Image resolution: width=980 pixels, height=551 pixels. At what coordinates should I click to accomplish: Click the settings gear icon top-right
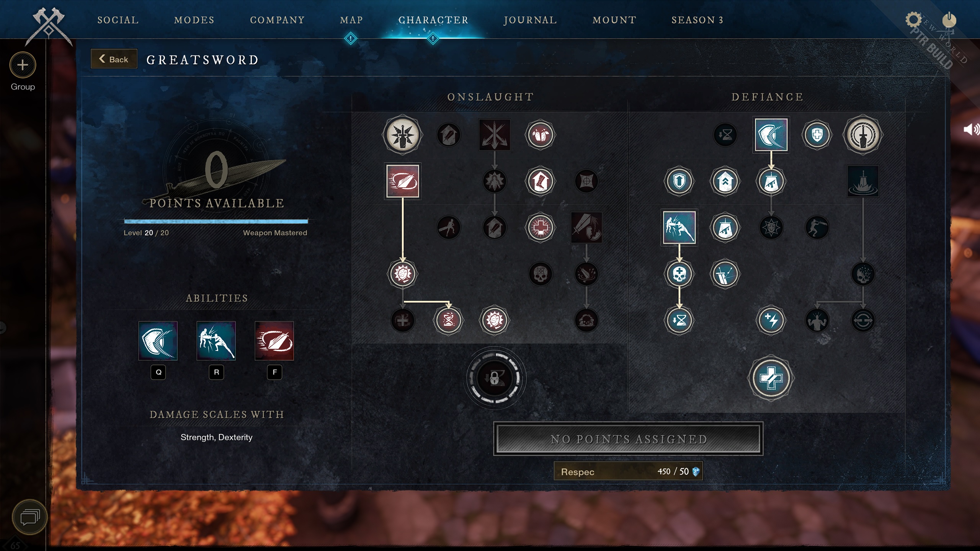pyautogui.click(x=913, y=20)
